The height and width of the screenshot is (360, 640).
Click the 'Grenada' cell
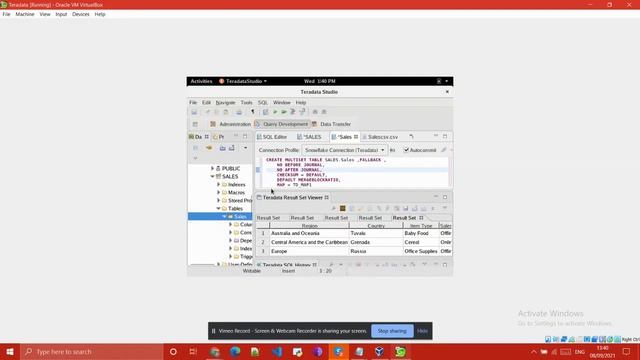376,242
